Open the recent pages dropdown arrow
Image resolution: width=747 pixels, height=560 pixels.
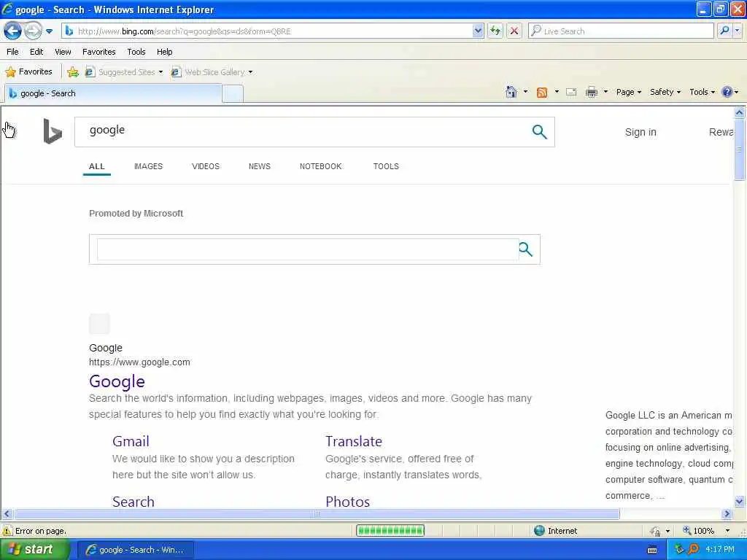tap(49, 31)
